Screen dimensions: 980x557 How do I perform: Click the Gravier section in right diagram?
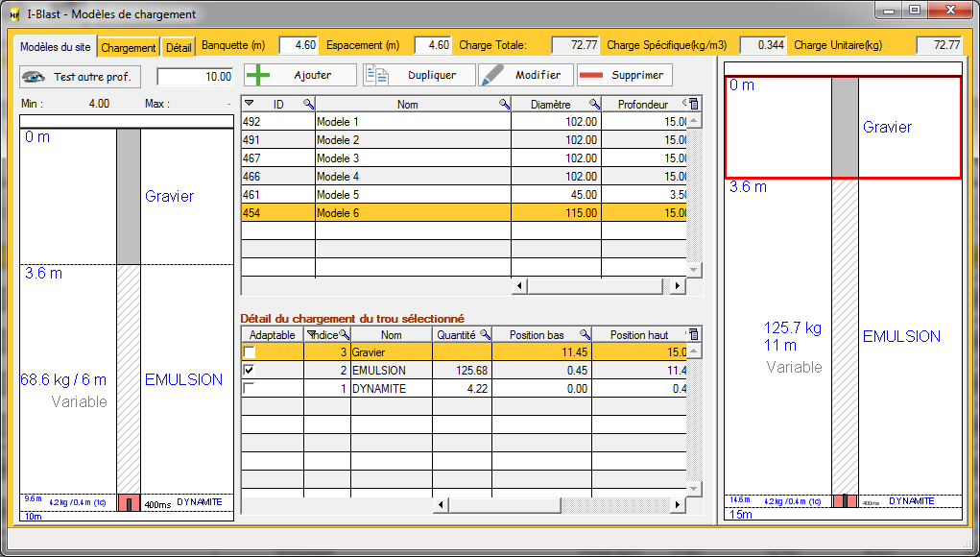point(843,128)
